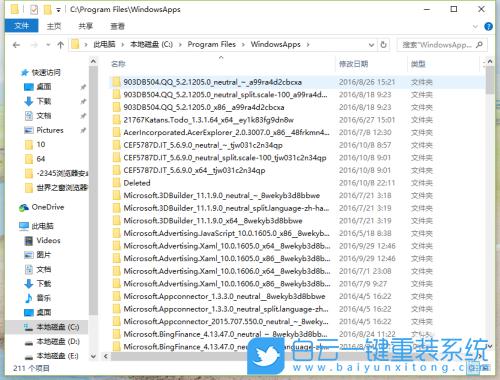
Task: Select Microsoft.Appconnector_2015.707.550.0 folder
Action: click(226, 322)
